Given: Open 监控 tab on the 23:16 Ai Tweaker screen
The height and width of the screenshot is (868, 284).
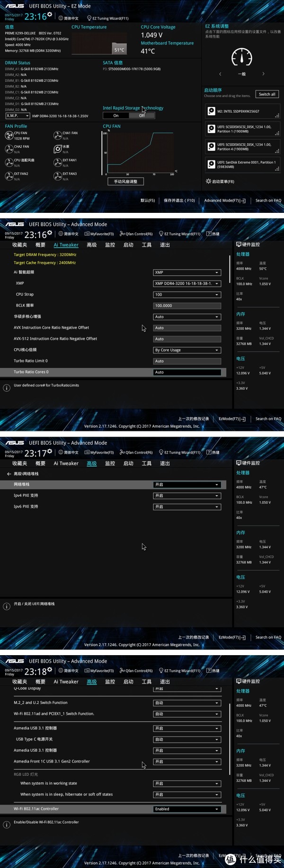Looking at the screenshot, I should 110,245.
